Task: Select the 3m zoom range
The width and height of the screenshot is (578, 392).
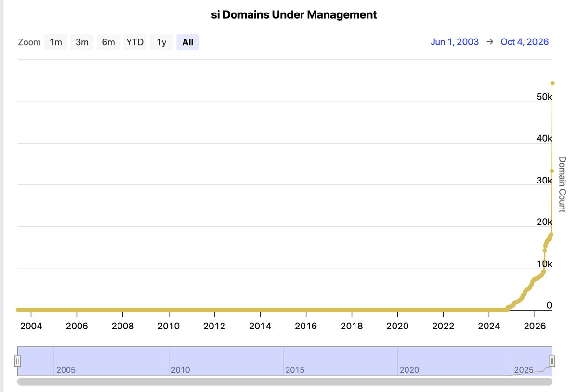Action: coord(82,42)
